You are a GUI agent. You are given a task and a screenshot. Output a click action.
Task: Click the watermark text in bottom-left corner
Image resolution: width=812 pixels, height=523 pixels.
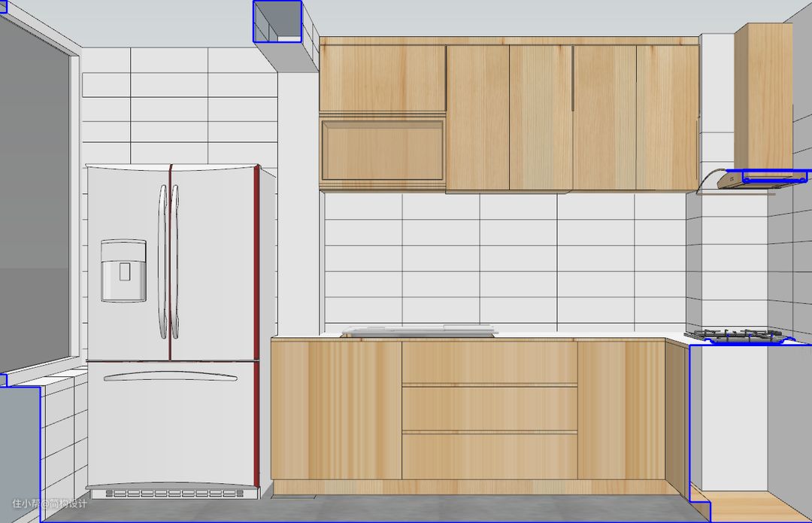point(50,503)
